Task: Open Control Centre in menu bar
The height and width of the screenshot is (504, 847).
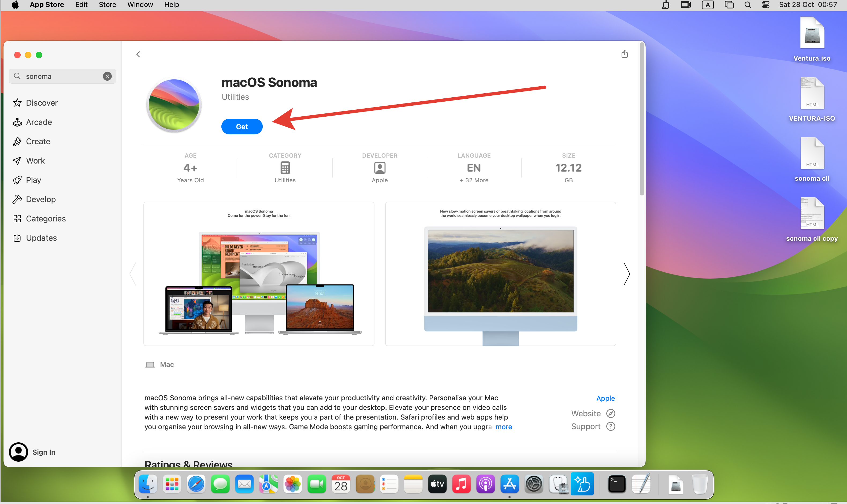Action: 766,5
